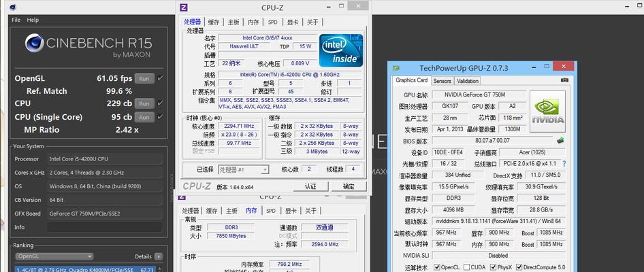Screen dimensions: 644x272
Task: Switch to 主板 tab in processor CPU-Z window
Action: (x=234, y=22)
